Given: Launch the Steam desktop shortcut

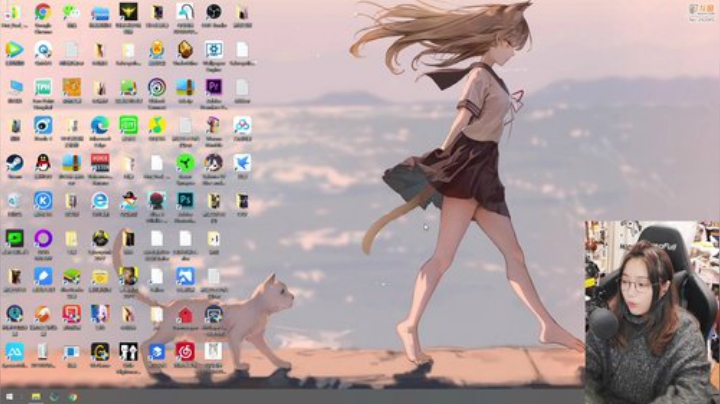Looking at the screenshot, I should [14, 163].
